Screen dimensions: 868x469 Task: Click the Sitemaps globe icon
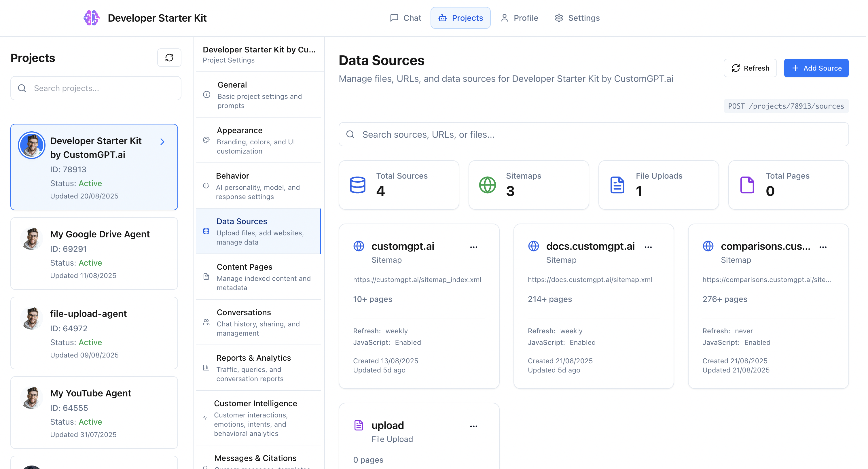[487, 185]
